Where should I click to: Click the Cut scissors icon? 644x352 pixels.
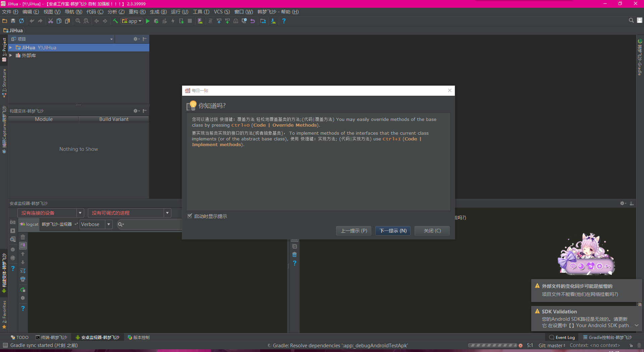[51, 21]
